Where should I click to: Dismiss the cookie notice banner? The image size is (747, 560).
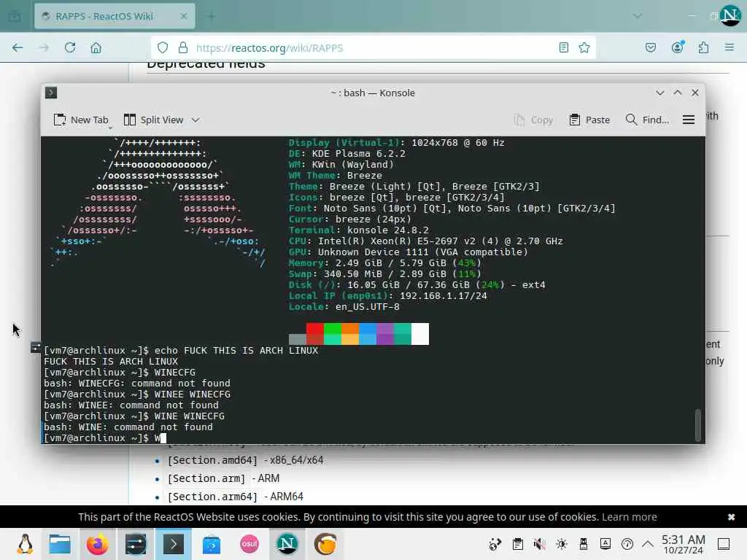[731, 517]
